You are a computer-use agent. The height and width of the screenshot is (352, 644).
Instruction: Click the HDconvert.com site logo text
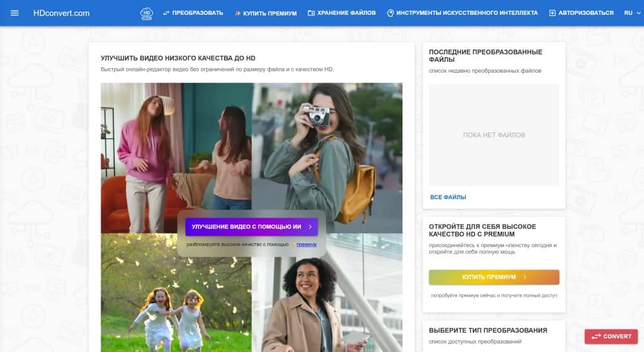[61, 13]
